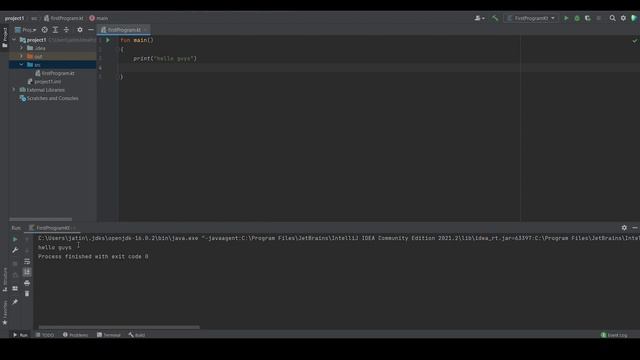640x360 pixels.
Task: Select Scratches and Consoles in project tree
Action: coord(49,98)
